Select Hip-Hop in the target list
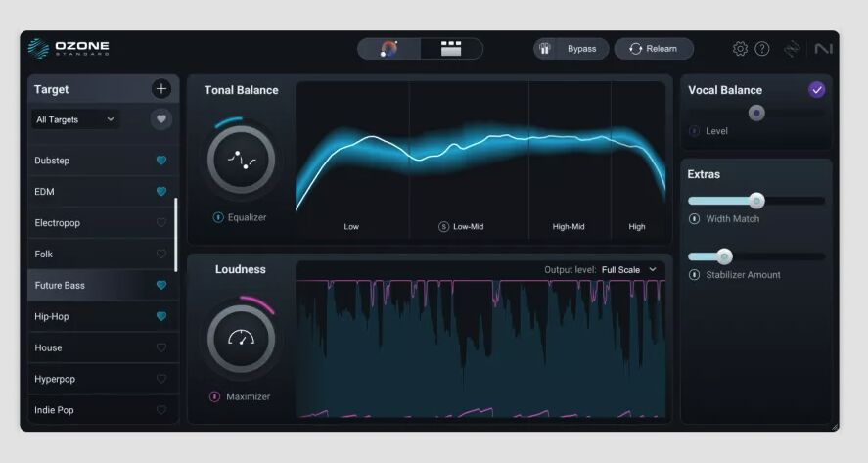The image size is (868, 463). 52,316
